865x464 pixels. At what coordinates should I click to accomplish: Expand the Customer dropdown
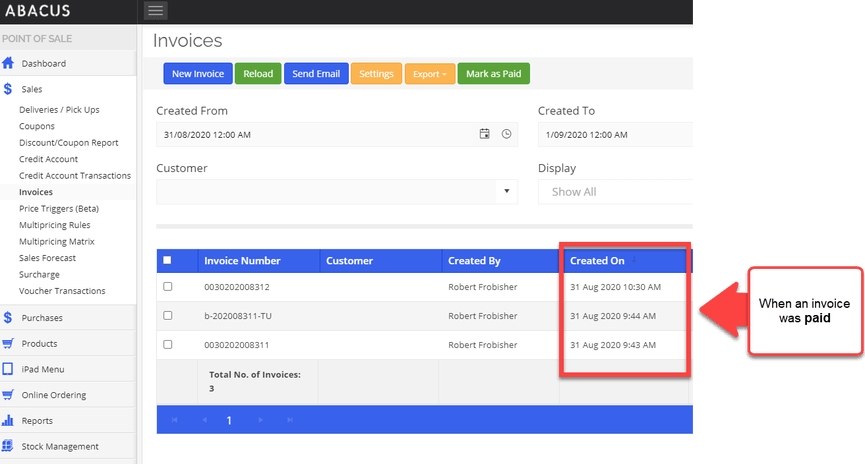coord(506,191)
